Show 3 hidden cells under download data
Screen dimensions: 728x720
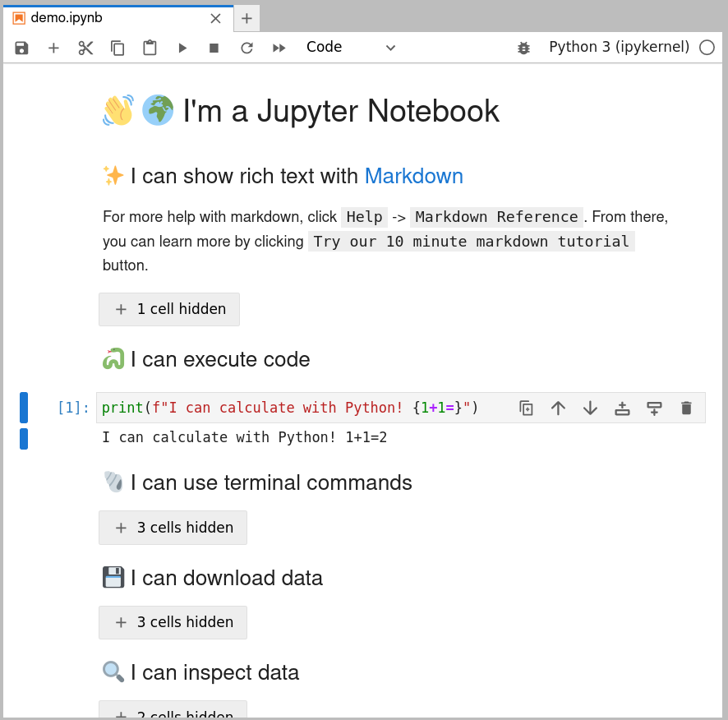[x=173, y=622]
